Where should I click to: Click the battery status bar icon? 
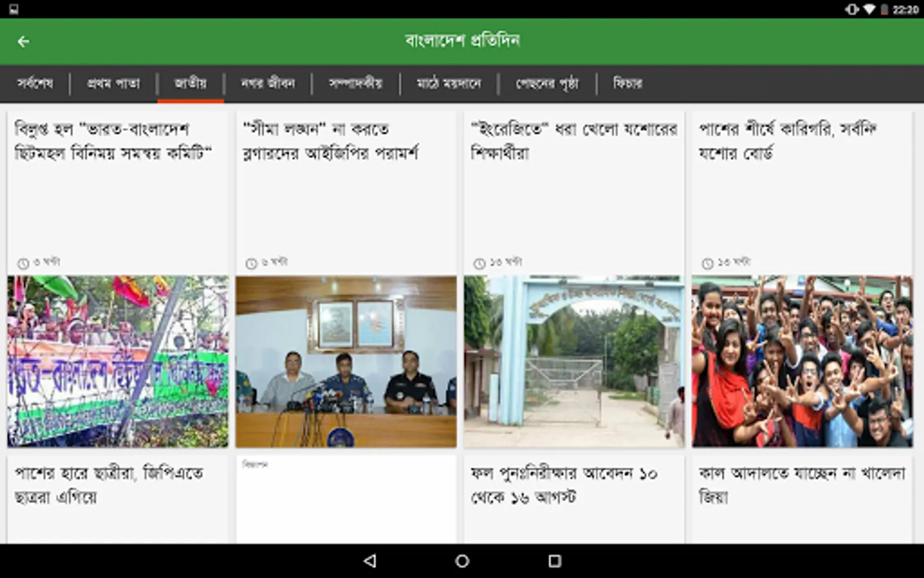point(884,9)
